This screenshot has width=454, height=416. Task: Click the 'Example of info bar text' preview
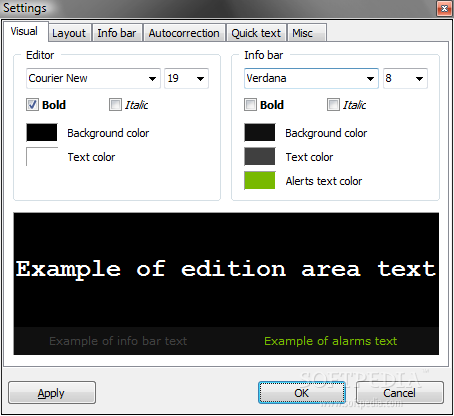(x=118, y=341)
